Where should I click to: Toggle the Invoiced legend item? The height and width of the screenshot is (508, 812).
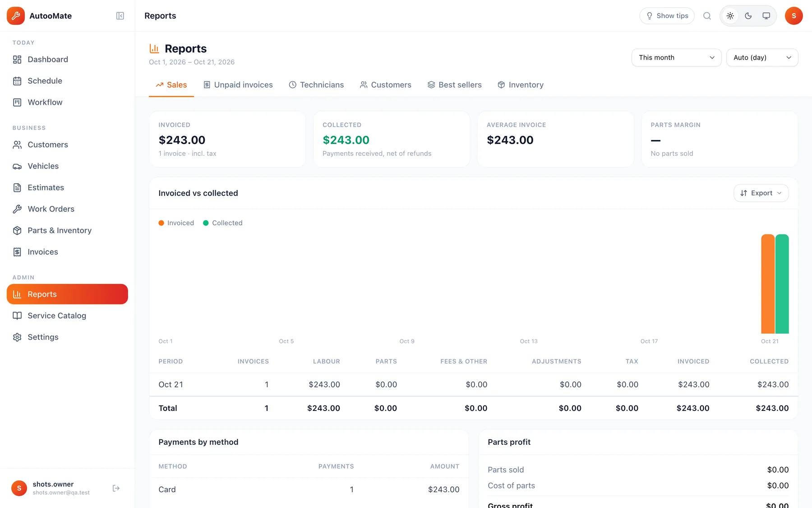coord(176,223)
